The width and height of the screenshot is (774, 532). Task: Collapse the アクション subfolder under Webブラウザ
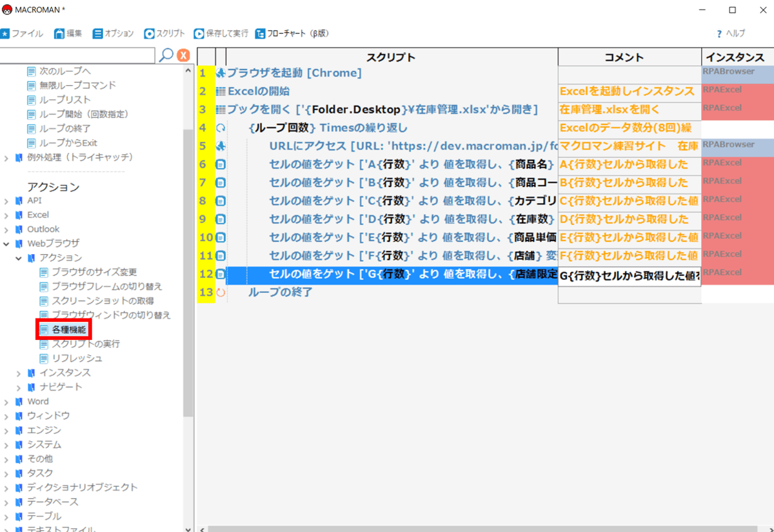[x=19, y=258]
